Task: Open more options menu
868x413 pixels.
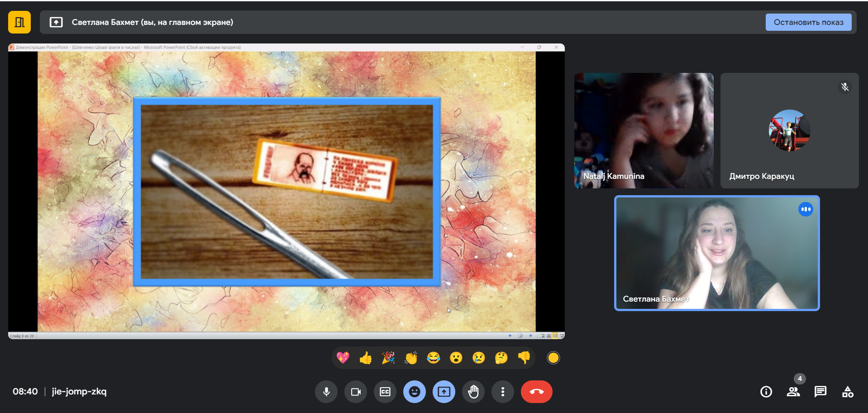Action: point(503,392)
